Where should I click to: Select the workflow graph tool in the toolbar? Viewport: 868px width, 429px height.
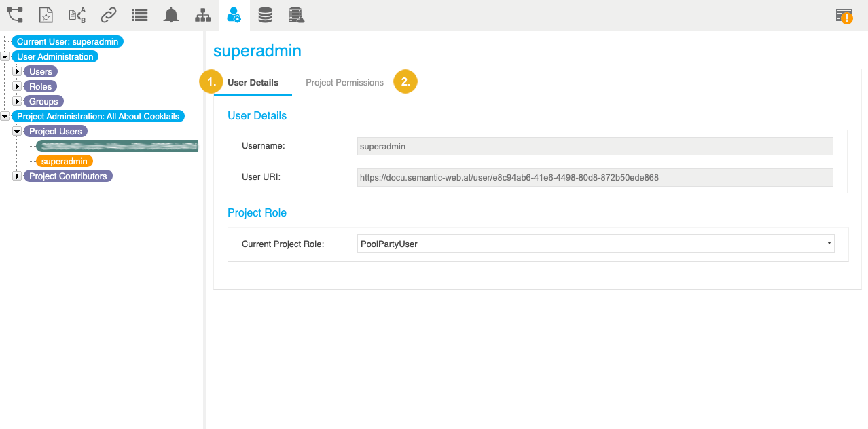(14, 14)
